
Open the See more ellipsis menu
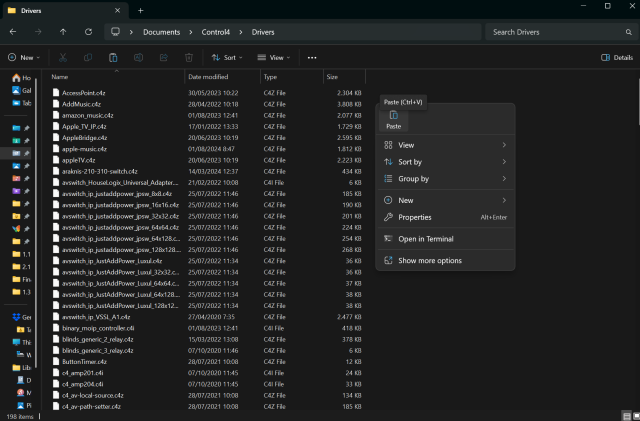(x=312, y=58)
